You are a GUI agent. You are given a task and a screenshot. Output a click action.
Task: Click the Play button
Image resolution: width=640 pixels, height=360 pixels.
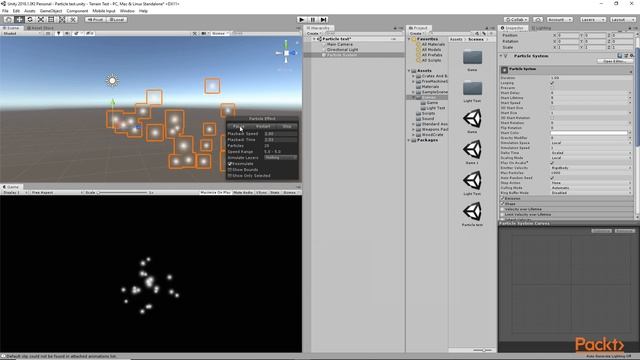(302, 20)
